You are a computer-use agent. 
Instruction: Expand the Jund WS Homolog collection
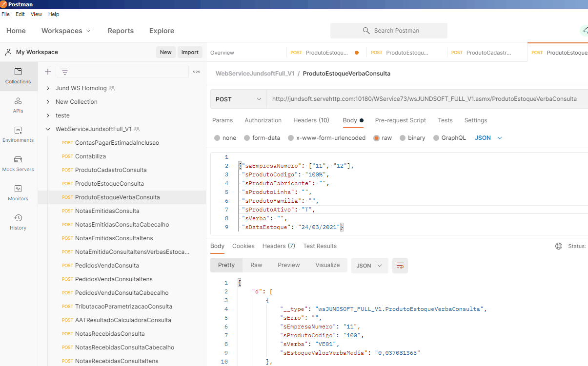coord(48,88)
